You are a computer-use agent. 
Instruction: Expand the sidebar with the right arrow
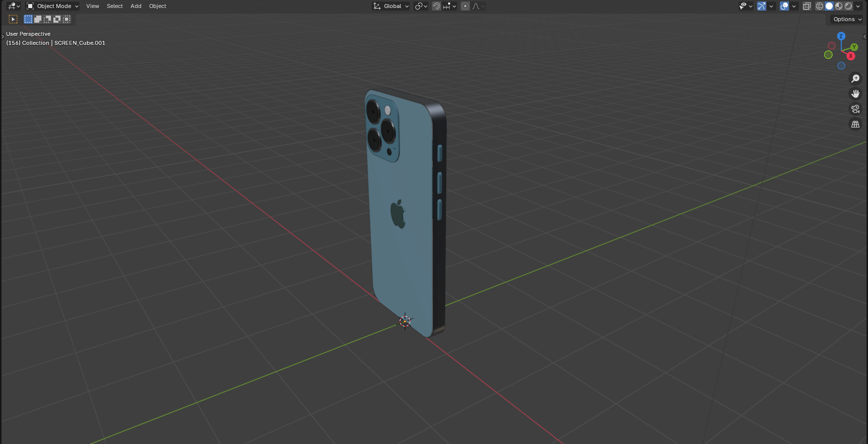click(865, 36)
